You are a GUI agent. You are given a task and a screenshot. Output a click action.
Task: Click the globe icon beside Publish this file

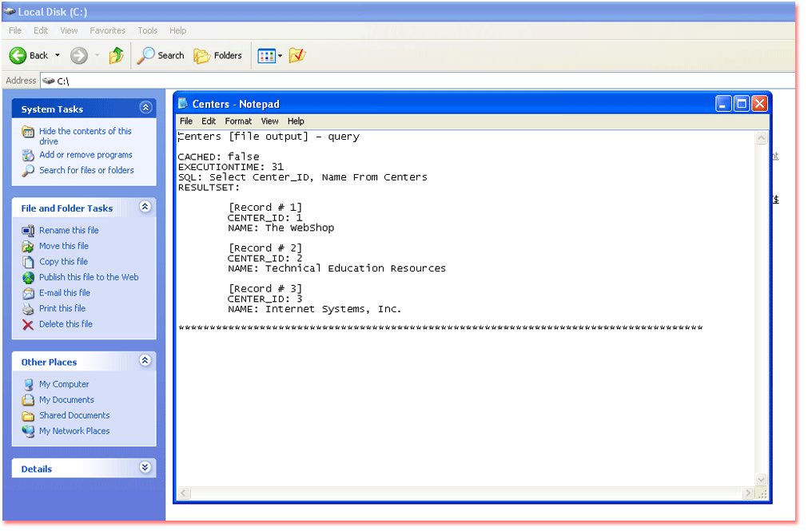pos(28,278)
